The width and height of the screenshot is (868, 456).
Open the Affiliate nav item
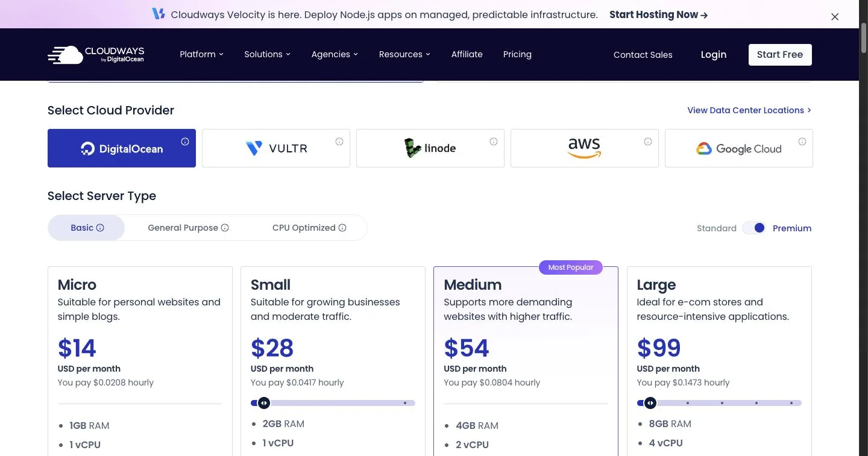coord(467,54)
